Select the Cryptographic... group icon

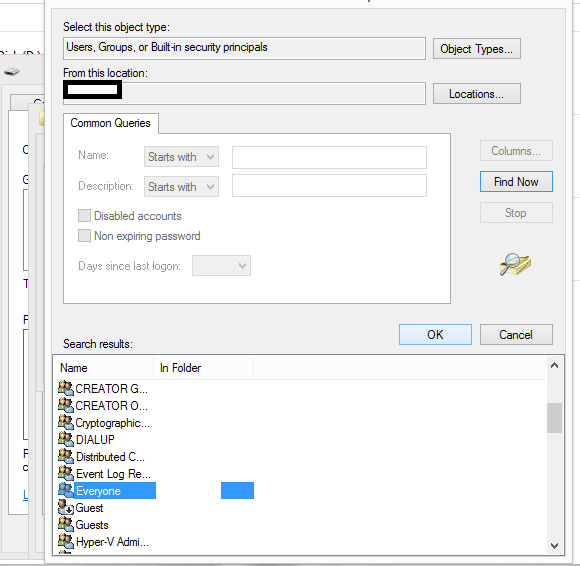66,422
